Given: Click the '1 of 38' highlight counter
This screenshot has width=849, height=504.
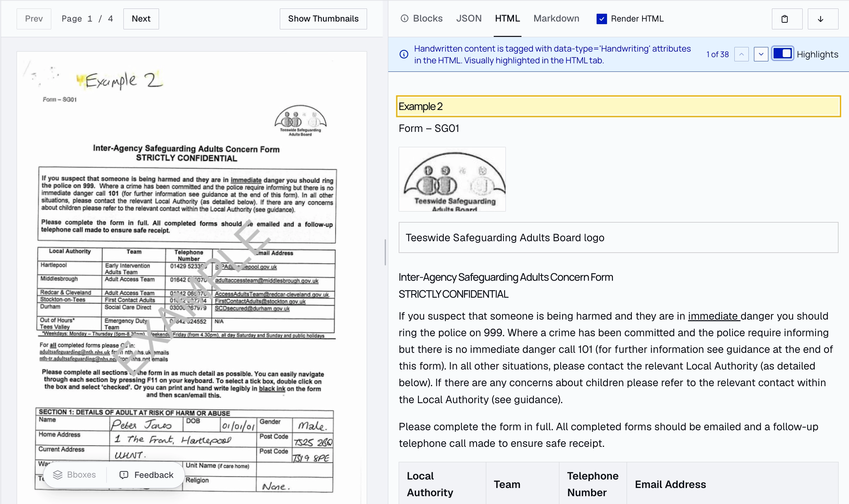Looking at the screenshot, I should click(717, 54).
